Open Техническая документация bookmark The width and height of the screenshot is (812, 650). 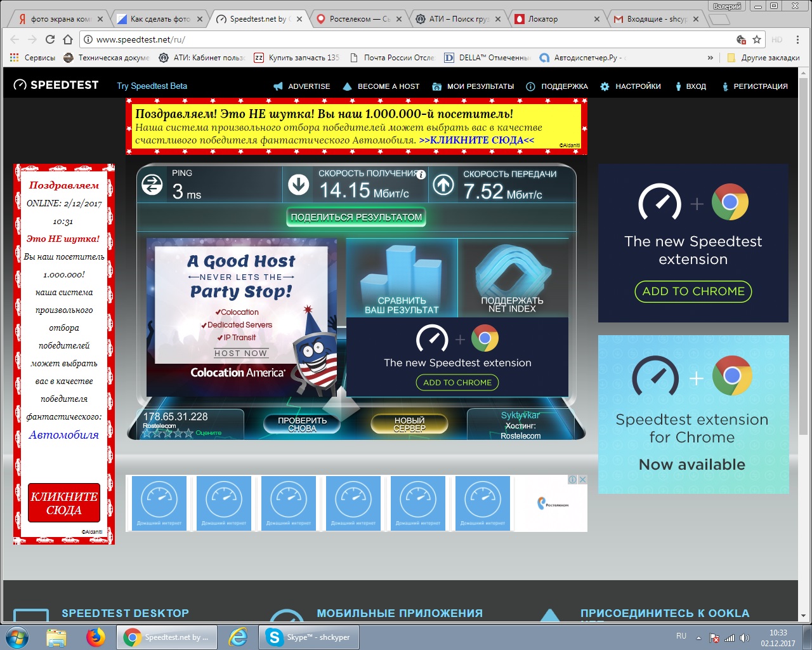[108, 58]
